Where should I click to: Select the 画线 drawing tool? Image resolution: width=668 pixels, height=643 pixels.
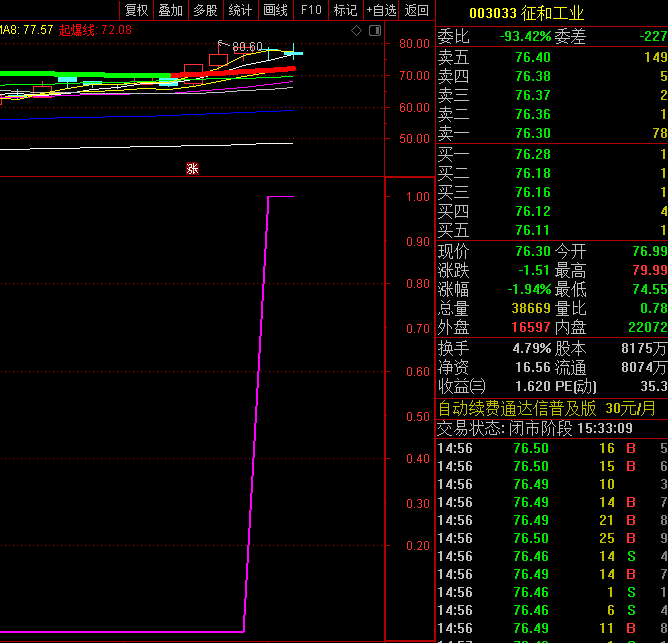tap(275, 10)
